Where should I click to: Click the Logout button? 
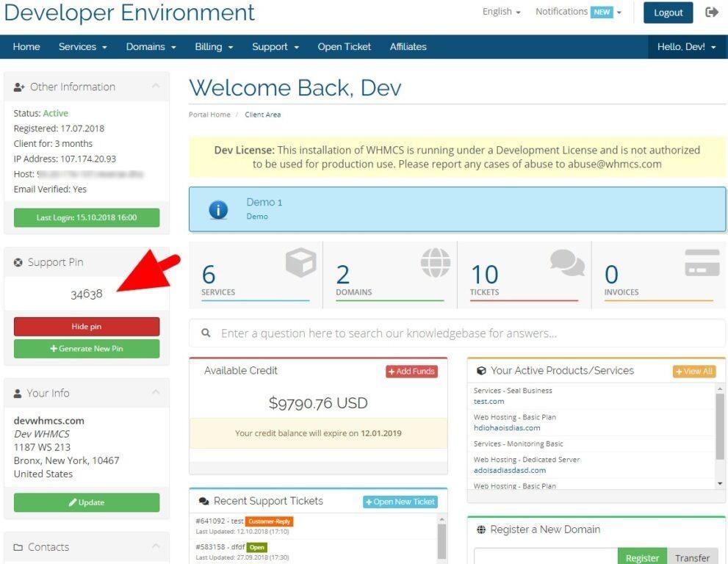coord(668,12)
